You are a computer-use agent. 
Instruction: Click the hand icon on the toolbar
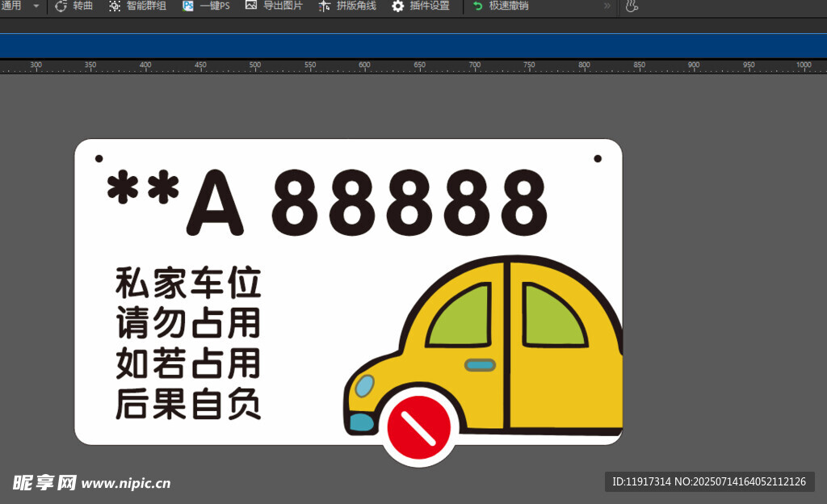[x=632, y=6]
